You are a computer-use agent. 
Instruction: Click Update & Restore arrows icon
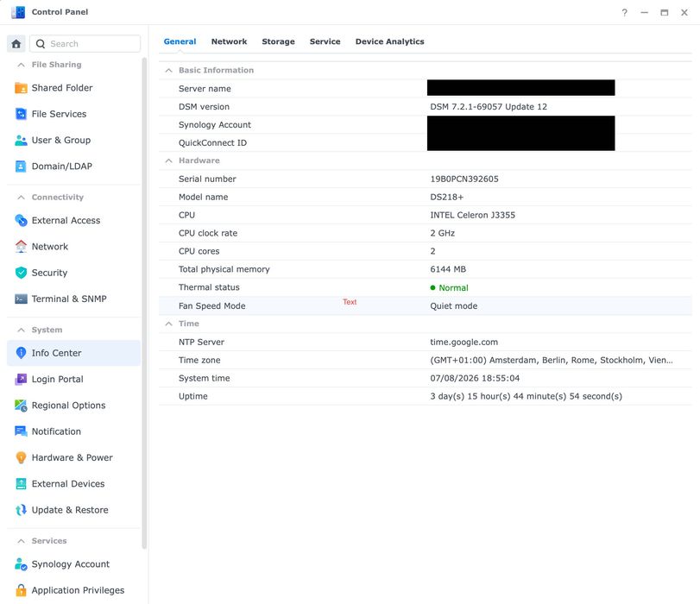(x=21, y=510)
